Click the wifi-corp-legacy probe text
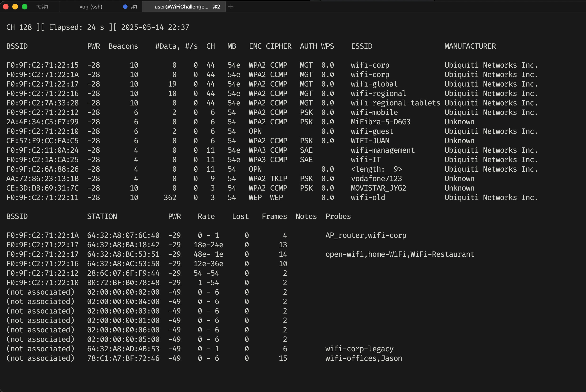 tap(359, 349)
